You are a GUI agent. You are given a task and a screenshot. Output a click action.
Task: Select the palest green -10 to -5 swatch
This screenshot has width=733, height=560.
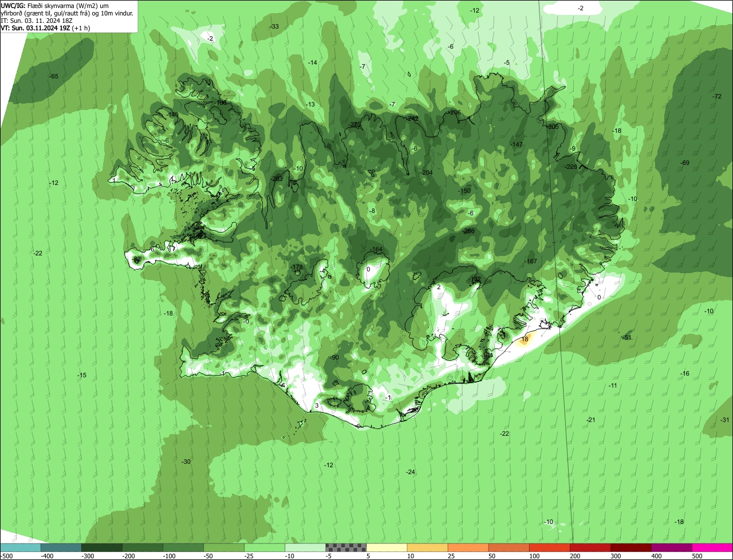pyautogui.click(x=305, y=547)
